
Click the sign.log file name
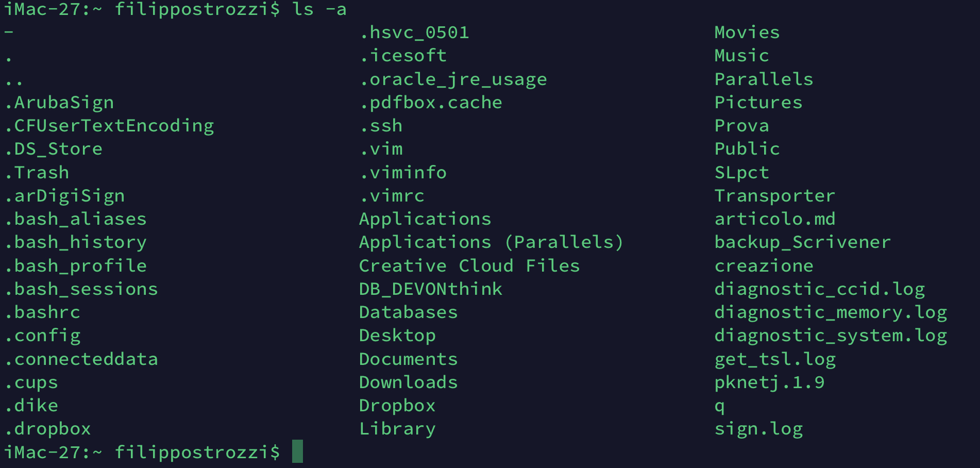pos(758,429)
